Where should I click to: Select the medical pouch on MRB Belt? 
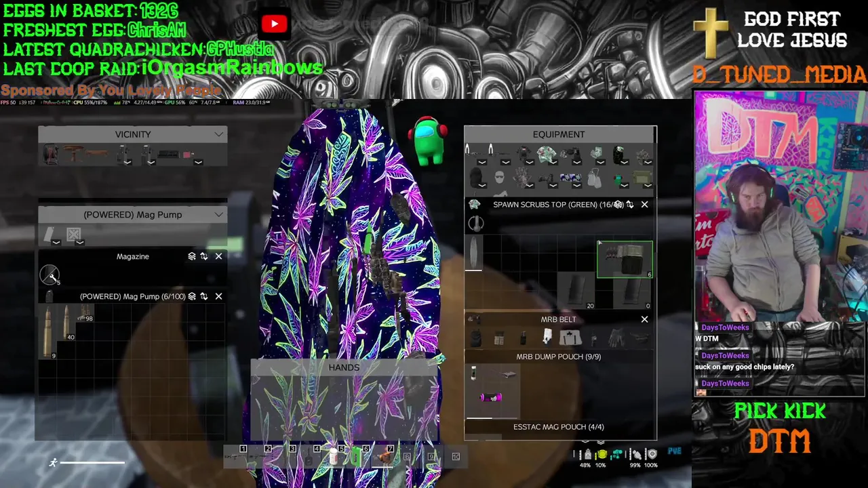point(570,338)
